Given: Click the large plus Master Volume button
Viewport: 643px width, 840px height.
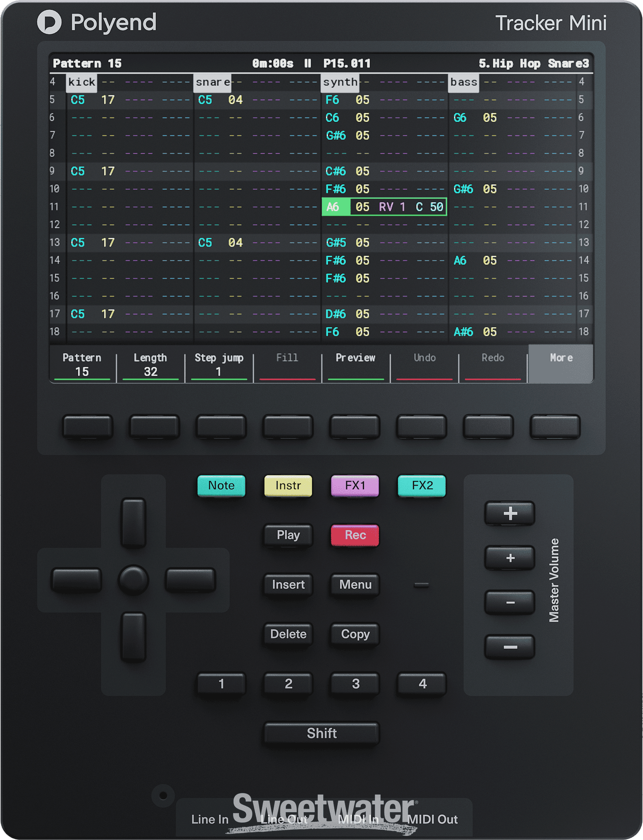Looking at the screenshot, I should (x=510, y=513).
